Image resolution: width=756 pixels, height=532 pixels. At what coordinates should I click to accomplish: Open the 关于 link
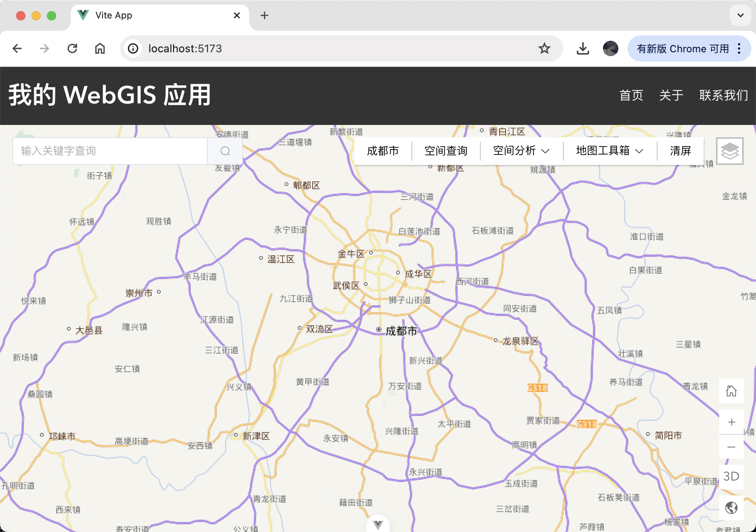(x=671, y=95)
